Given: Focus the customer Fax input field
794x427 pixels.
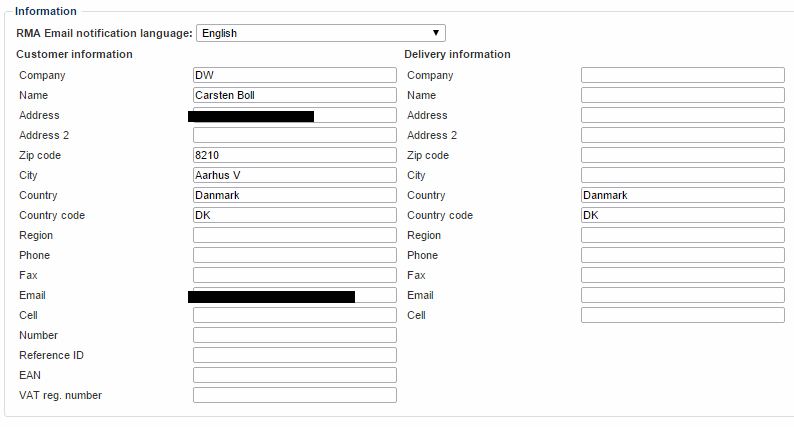Looking at the screenshot, I should [x=294, y=275].
